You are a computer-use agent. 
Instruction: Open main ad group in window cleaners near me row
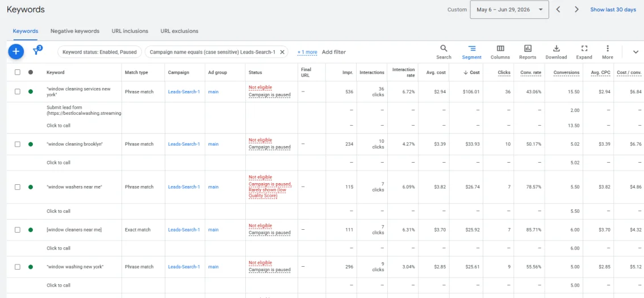click(213, 230)
